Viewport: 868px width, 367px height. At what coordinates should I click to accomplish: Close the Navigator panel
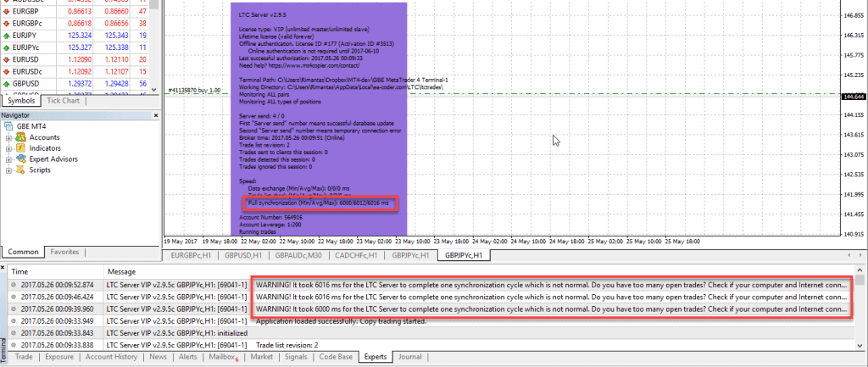click(x=156, y=115)
